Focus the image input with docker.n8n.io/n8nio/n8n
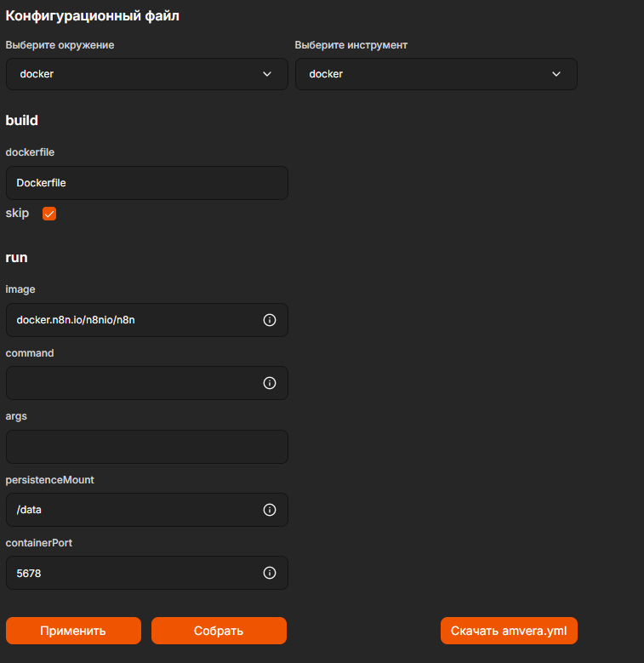Screen dimensions: 644x663 (147, 320)
